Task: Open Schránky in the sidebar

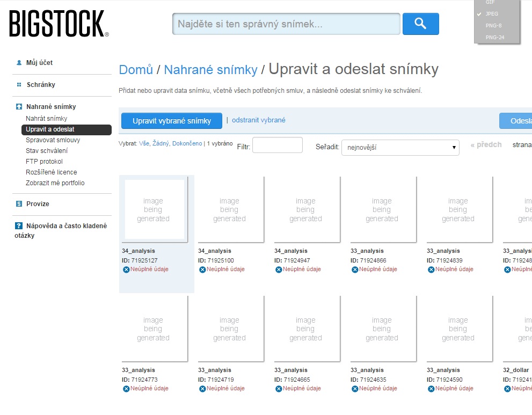Action: pos(41,84)
